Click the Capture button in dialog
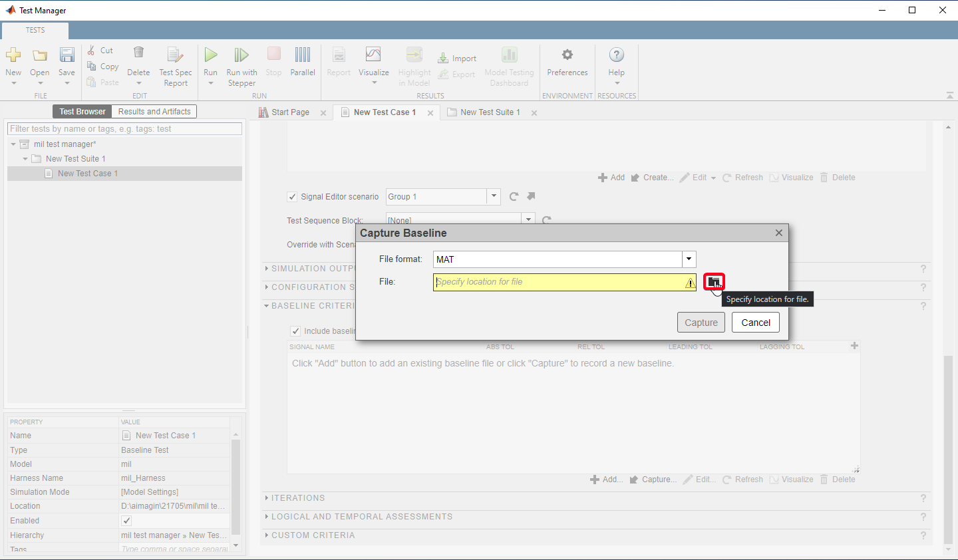 coord(701,323)
